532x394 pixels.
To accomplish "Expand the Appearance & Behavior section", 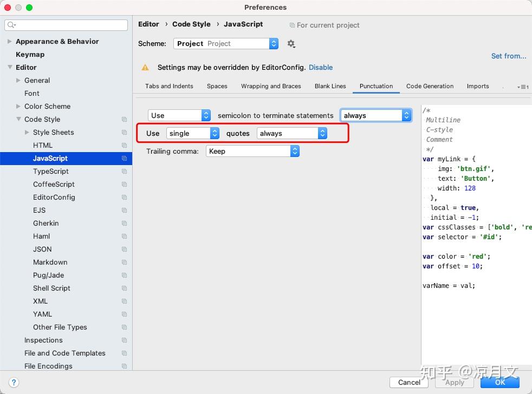I will click(x=10, y=42).
